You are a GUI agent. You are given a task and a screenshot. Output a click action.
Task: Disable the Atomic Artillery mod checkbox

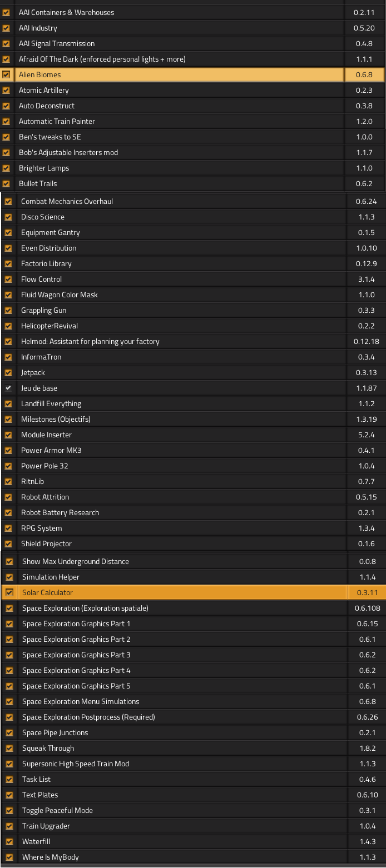(x=6, y=90)
